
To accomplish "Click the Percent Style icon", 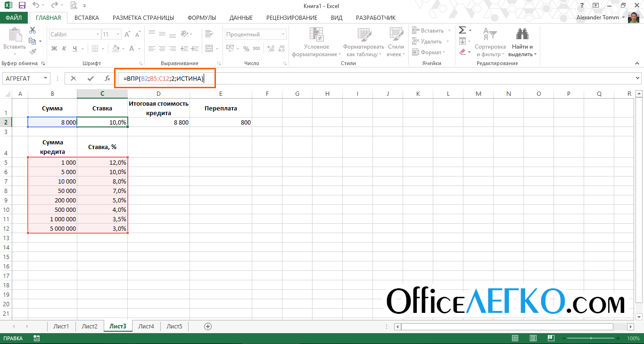I will 246,49.
